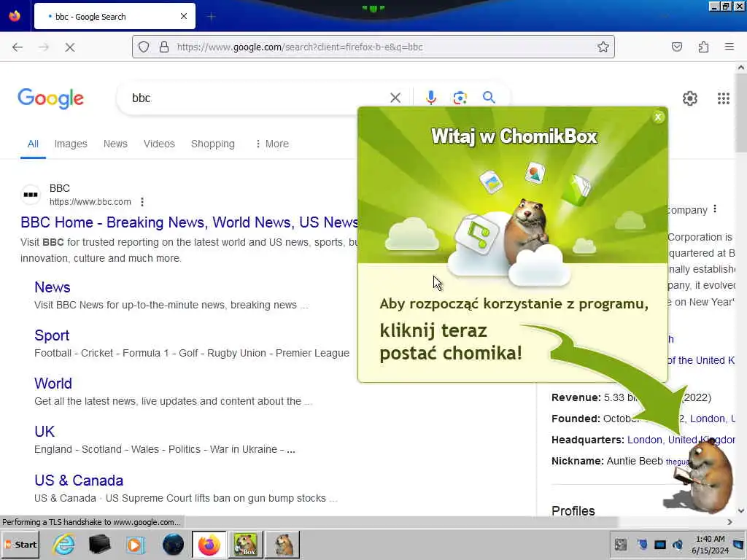The height and width of the screenshot is (560, 747).
Task: Launch Internet Explorer from taskbar
Action: (63, 544)
